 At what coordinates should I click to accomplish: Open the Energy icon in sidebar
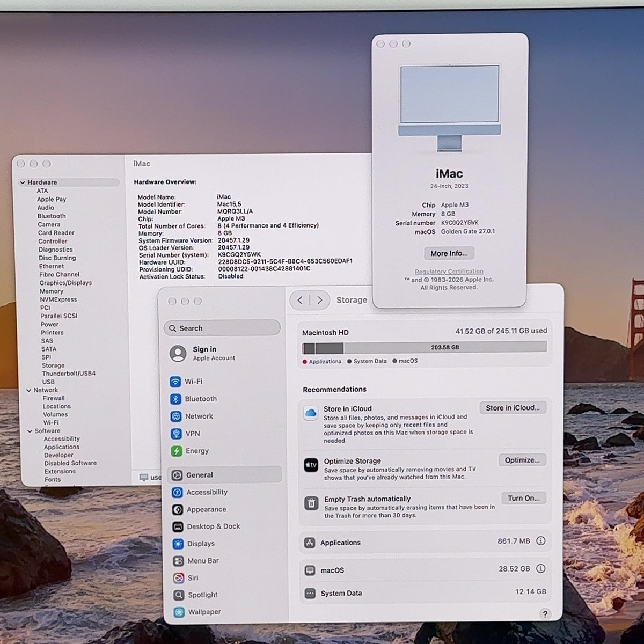click(x=177, y=451)
